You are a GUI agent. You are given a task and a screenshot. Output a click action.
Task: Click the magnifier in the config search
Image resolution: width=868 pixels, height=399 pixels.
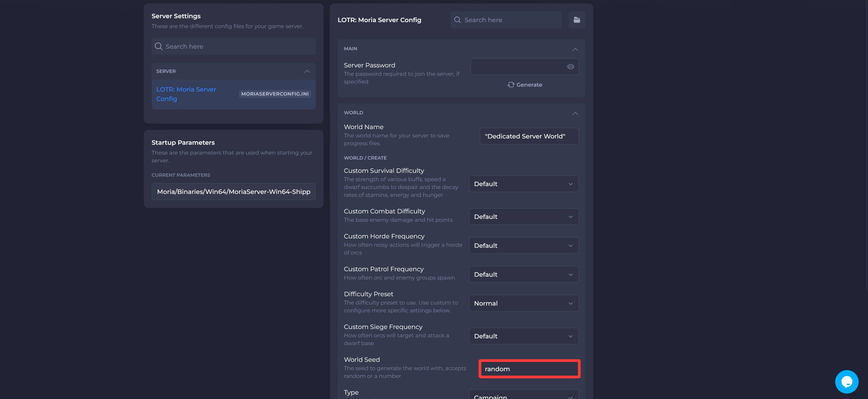click(457, 20)
